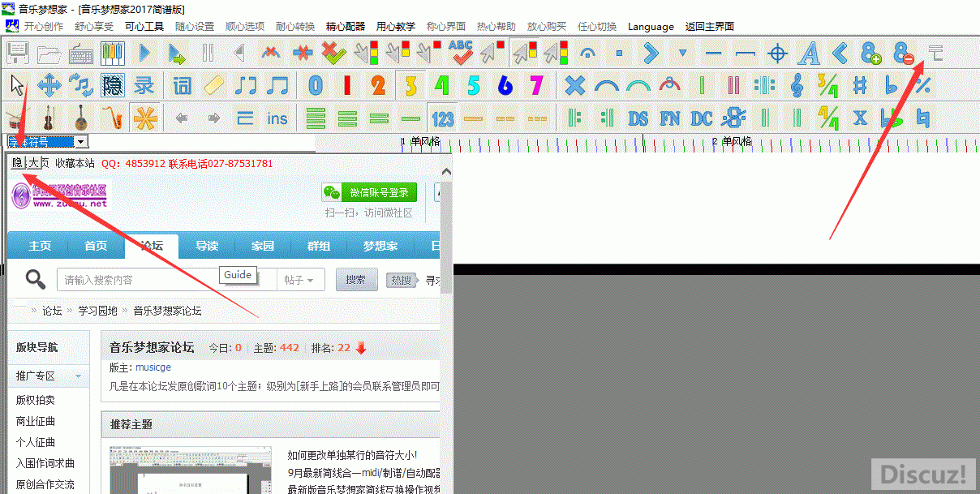The height and width of the screenshot is (494, 980).
Task: Focus the 请输入搜索内容 search field
Action: point(166,280)
